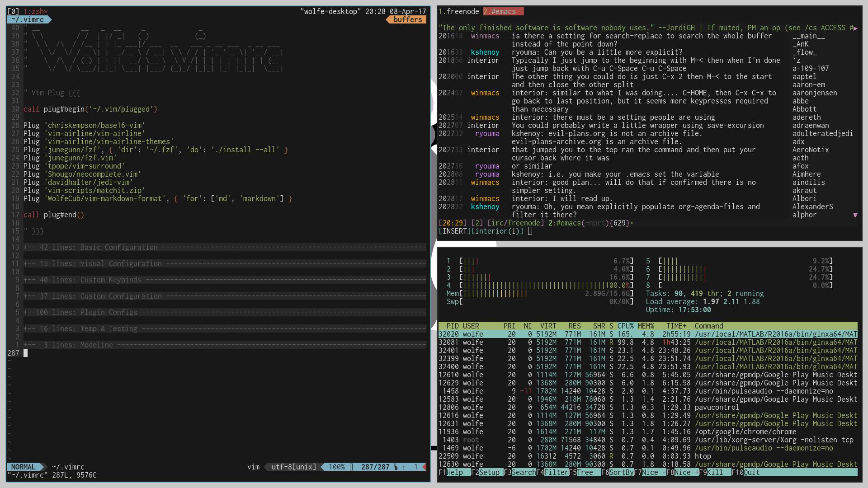This screenshot has height=488, width=868.
Task: Switch to the #emacs IRC window tab
Action: (x=503, y=12)
